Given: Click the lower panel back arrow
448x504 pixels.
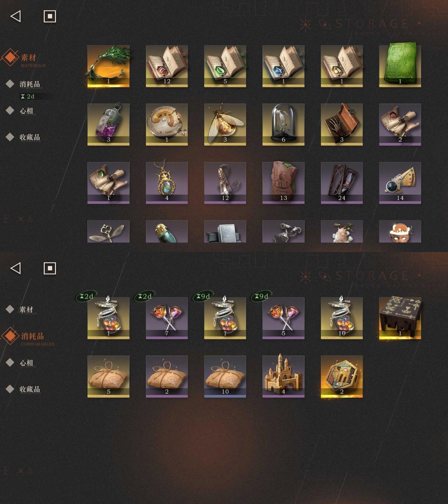Looking at the screenshot, I should [16, 268].
